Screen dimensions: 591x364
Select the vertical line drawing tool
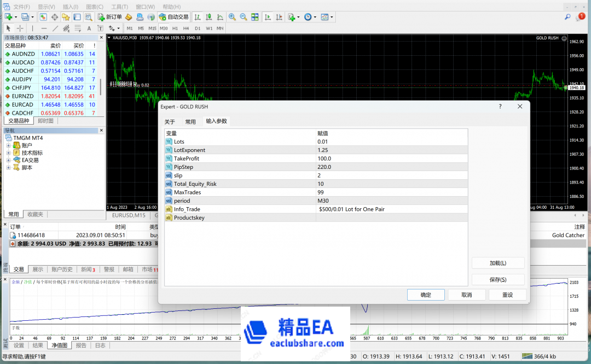[x=32, y=28]
